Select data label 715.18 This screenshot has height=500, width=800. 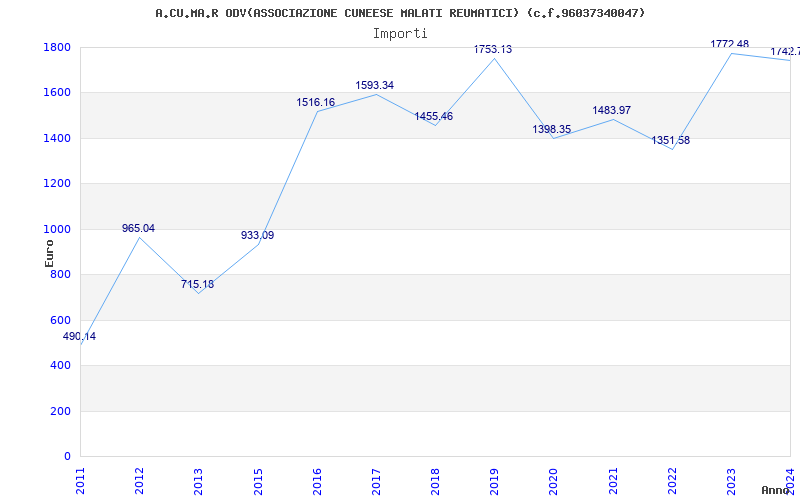pos(197,284)
